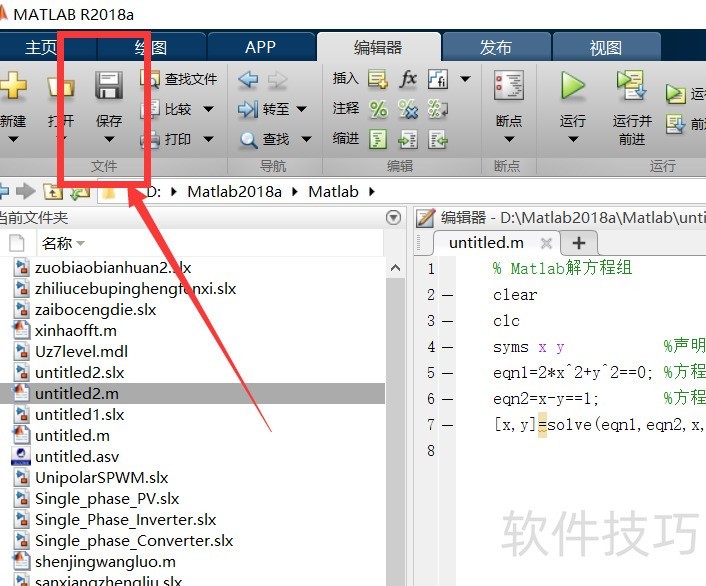Click the uncomment percent-with-x icon
Viewport: 706px width, 586px height.
pos(408,109)
